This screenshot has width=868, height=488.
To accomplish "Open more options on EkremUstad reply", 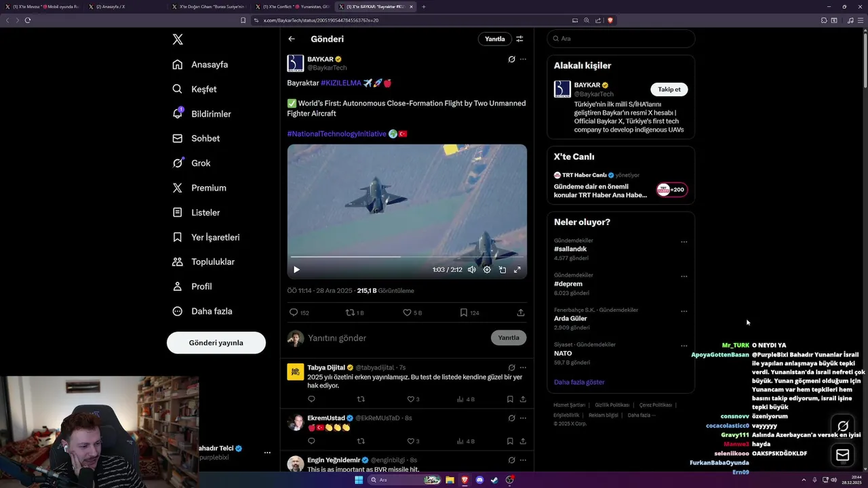I will [x=523, y=418].
